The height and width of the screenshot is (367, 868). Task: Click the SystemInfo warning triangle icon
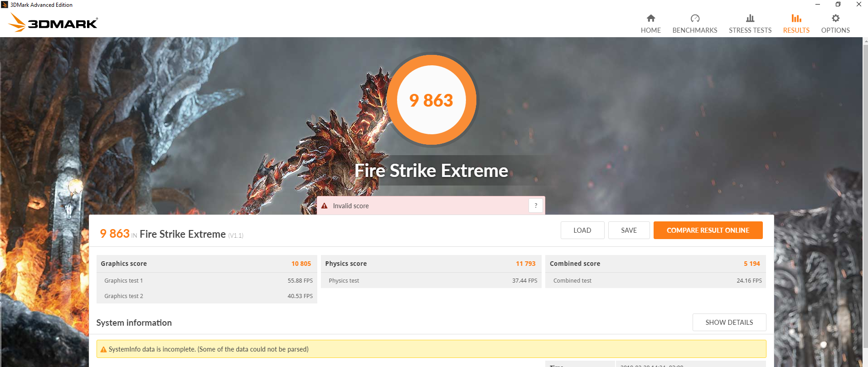(x=103, y=349)
